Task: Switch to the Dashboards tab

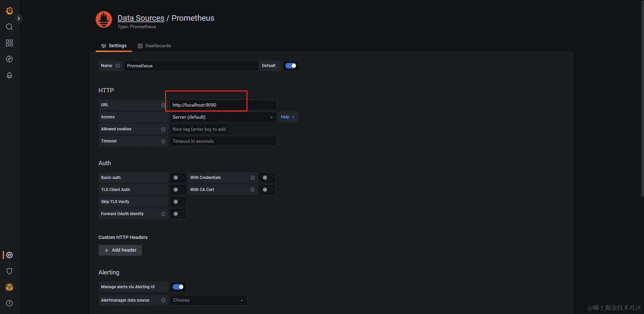Action: (x=154, y=46)
